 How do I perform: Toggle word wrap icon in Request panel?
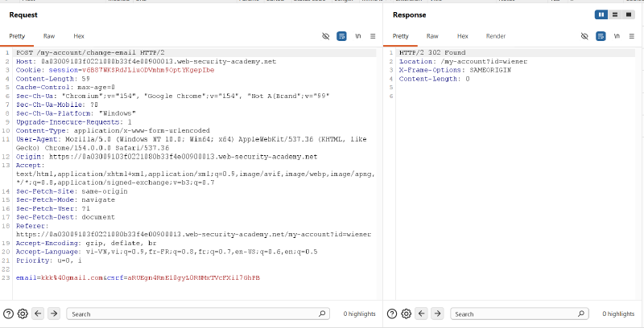(x=341, y=36)
